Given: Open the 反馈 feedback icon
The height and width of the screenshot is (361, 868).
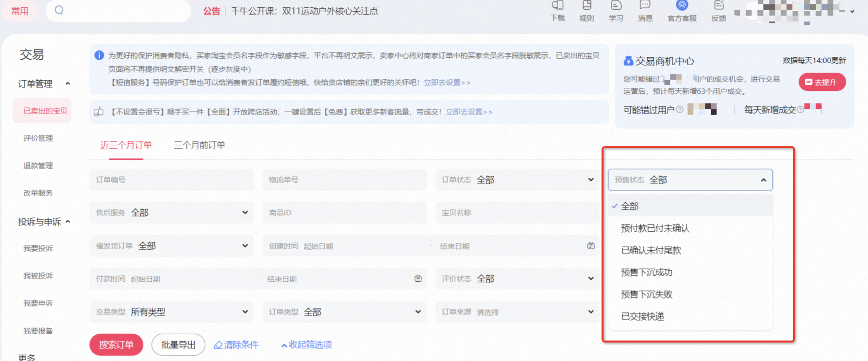Looking at the screenshot, I should click(718, 11).
